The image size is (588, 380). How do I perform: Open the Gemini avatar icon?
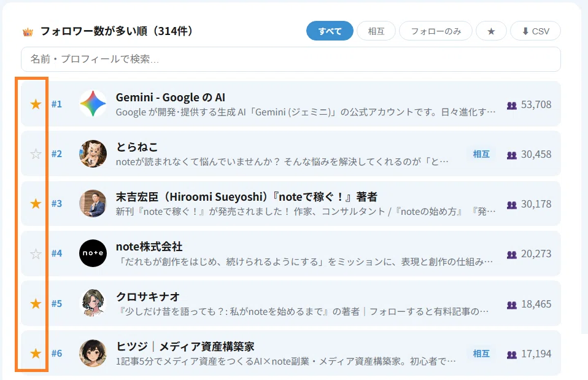[93, 104]
